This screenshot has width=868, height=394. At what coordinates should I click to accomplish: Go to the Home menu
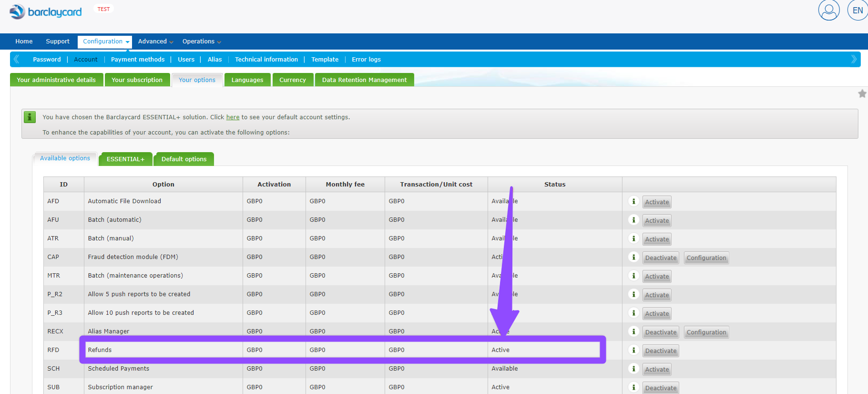(x=24, y=41)
